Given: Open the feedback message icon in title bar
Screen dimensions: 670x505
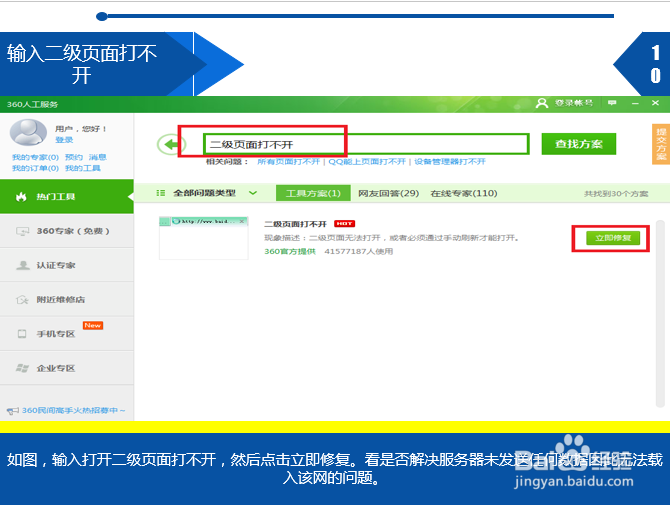Looking at the screenshot, I should [612, 103].
